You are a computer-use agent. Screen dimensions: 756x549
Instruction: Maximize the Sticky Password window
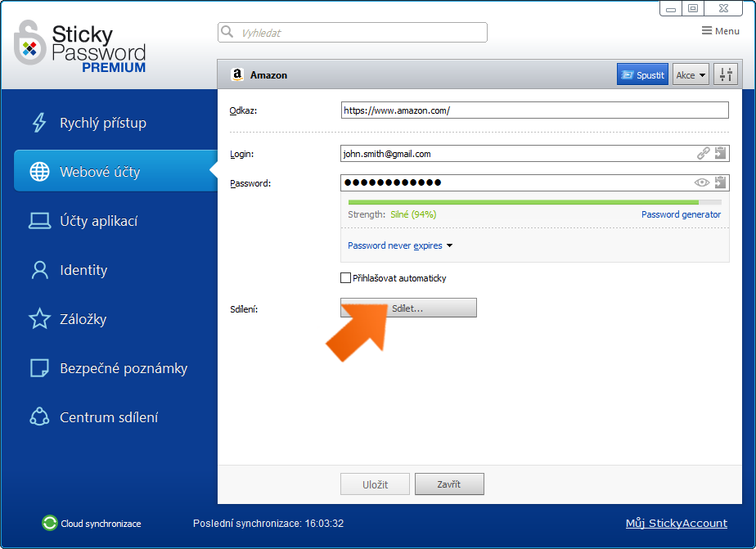tap(693, 8)
